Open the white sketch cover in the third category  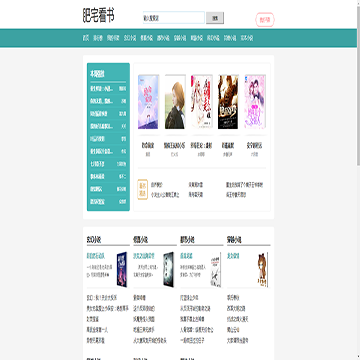click(x=215, y=270)
